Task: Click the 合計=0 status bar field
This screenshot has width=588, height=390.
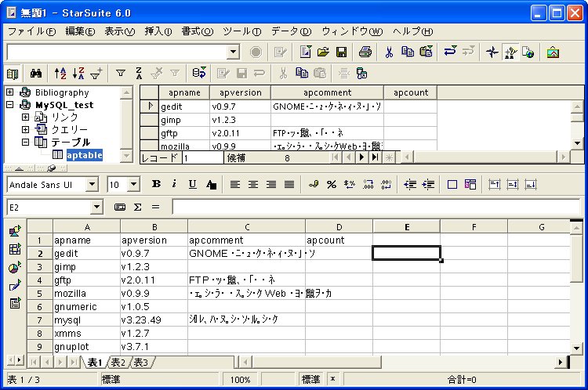Action: [x=462, y=380]
